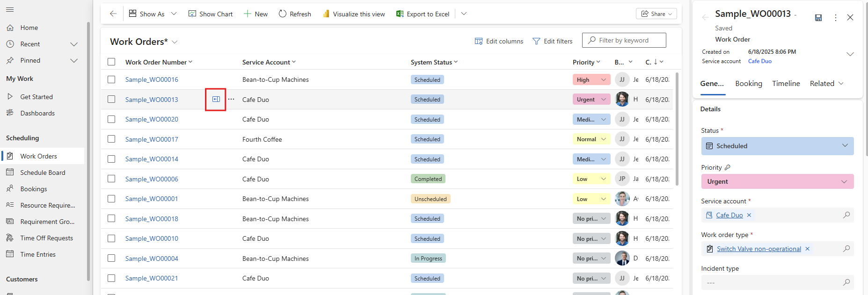Switch to the Booking tab
This screenshot has height=295, width=868.
tap(749, 84)
